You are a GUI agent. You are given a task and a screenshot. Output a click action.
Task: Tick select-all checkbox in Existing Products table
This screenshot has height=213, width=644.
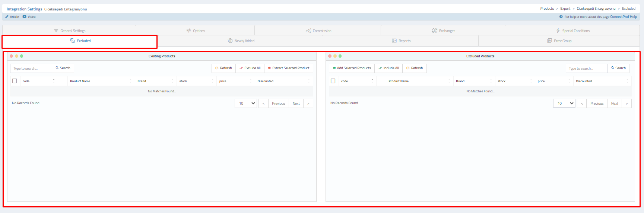(15, 81)
